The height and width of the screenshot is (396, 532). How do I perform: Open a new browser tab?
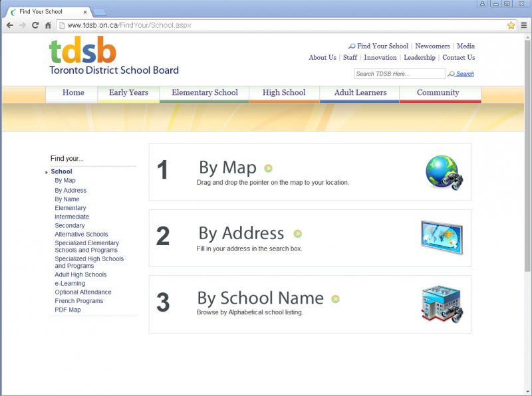click(x=99, y=13)
